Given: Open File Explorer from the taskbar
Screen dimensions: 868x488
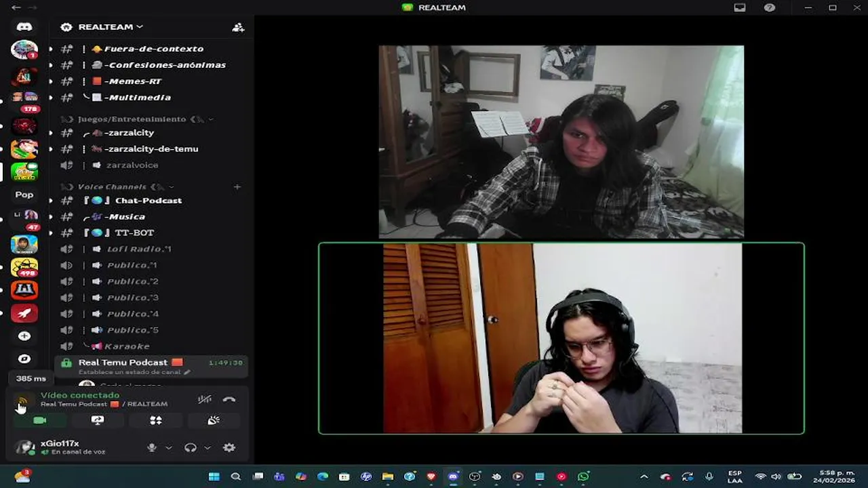Looking at the screenshot, I should coord(388,476).
